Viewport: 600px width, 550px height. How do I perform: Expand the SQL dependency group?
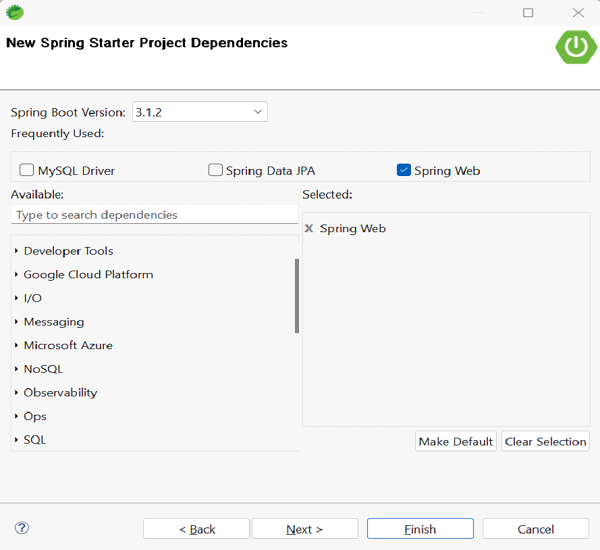tap(17, 440)
